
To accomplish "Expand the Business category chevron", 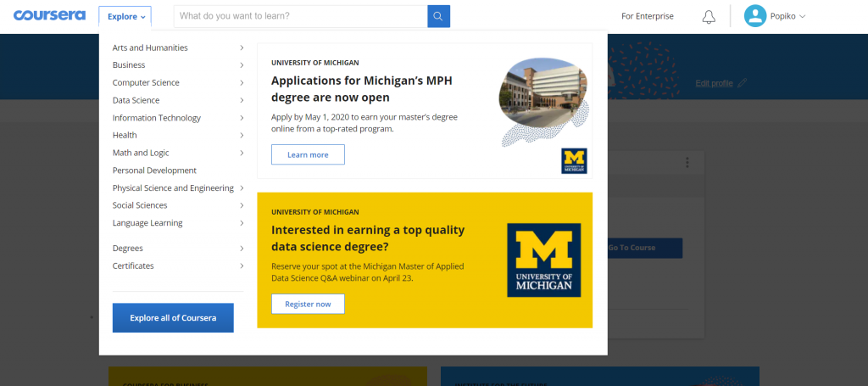I will (242, 64).
